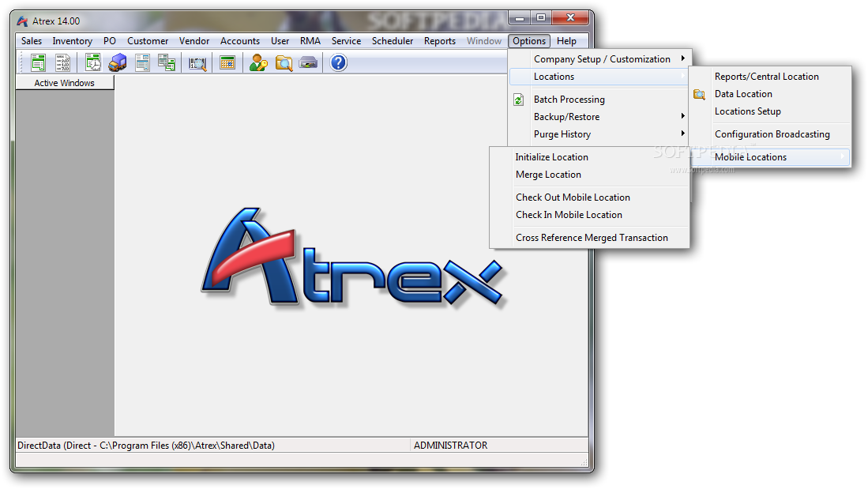Viewport: 868px width, 489px height.
Task: Select Configuration Broadcasting
Action: click(x=771, y=134)
